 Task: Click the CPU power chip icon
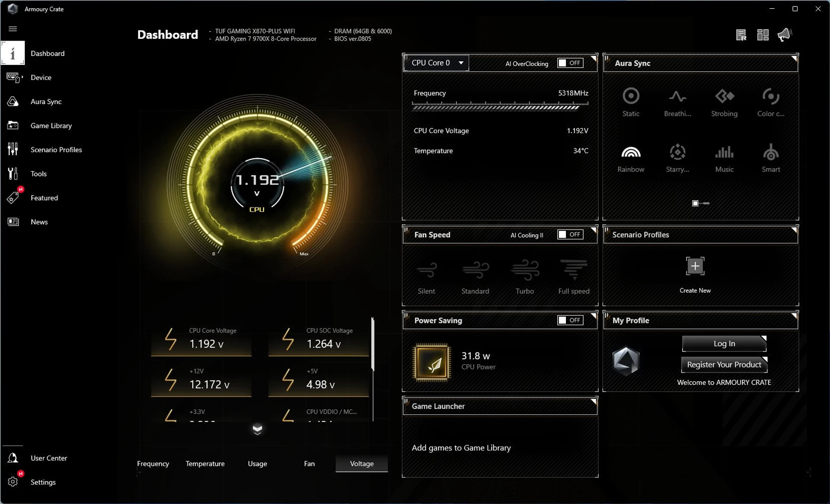click(432, 362)
